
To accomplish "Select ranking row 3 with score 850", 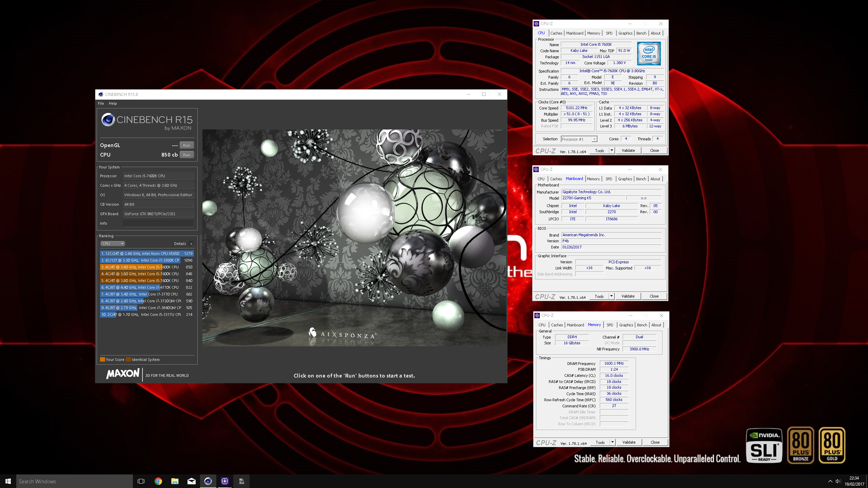I will pyautogui.click(x=146, y=267).
